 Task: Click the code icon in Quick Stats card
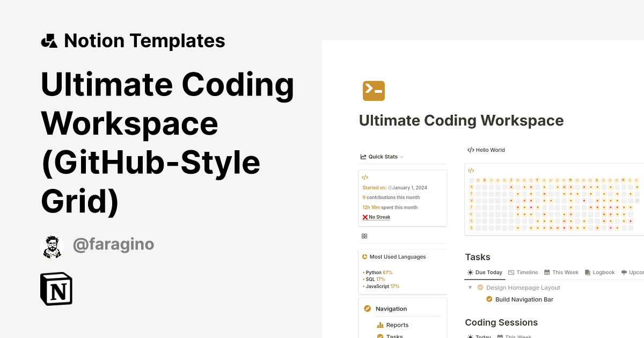(365, 177)
